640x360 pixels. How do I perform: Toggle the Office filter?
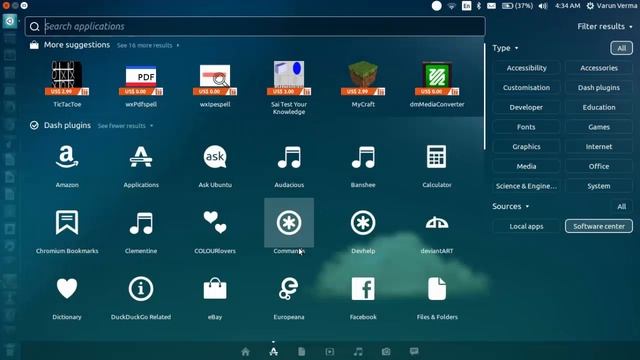coord(599,166)
